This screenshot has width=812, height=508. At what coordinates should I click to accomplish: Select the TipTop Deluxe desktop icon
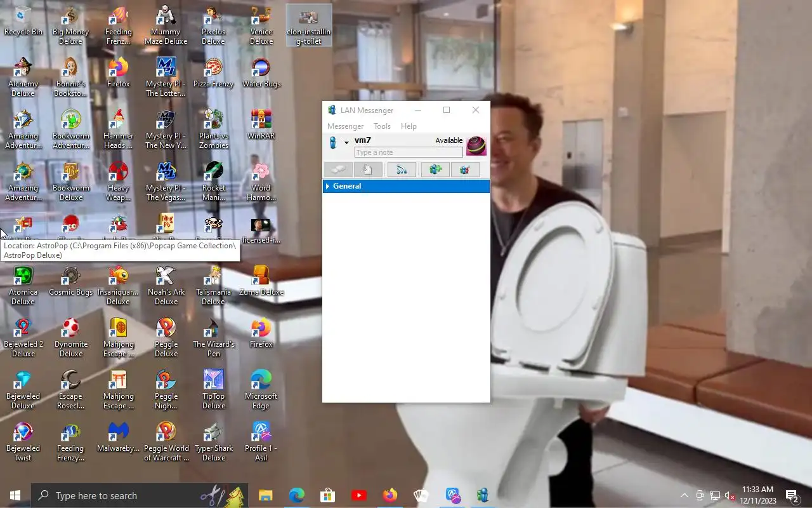tap(213, 390)
